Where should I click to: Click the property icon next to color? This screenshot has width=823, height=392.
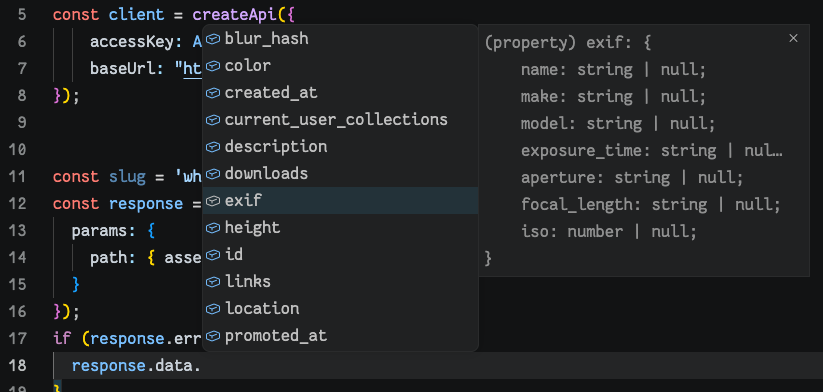click(x=213, y=66)
